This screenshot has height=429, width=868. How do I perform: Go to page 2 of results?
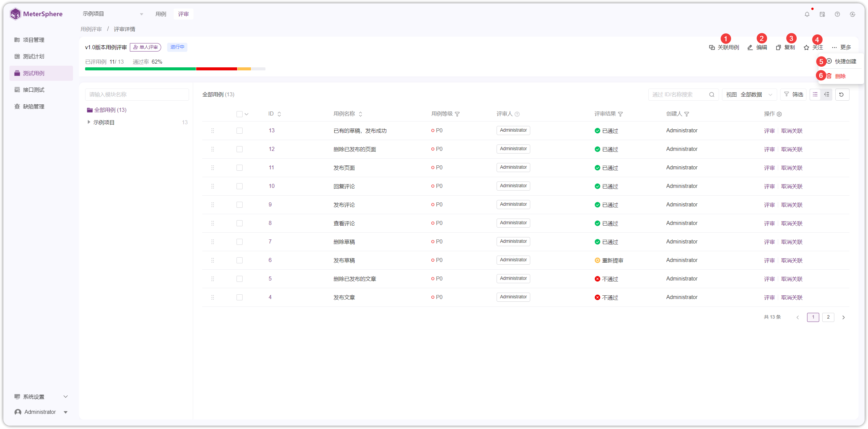828,317
